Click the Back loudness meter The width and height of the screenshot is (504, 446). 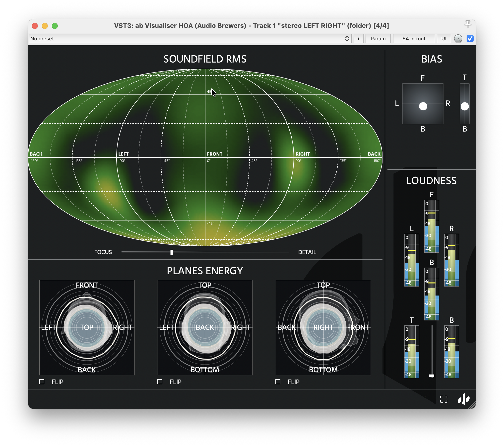pyautogui.click(x=432, y=294)
